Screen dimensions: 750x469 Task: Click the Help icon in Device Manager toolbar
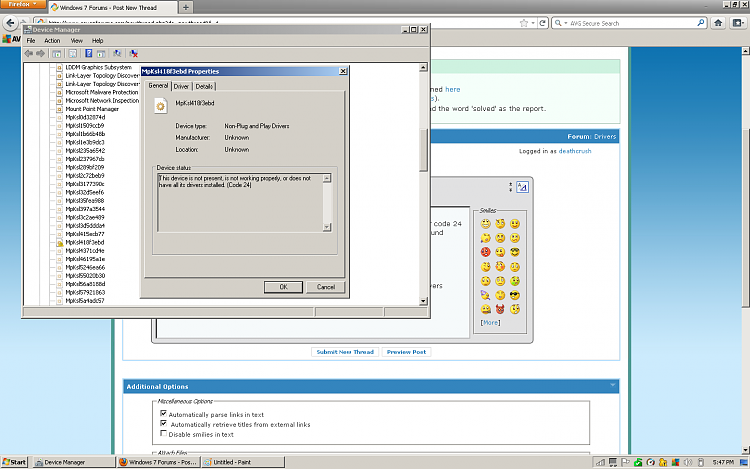click(88, 54)
